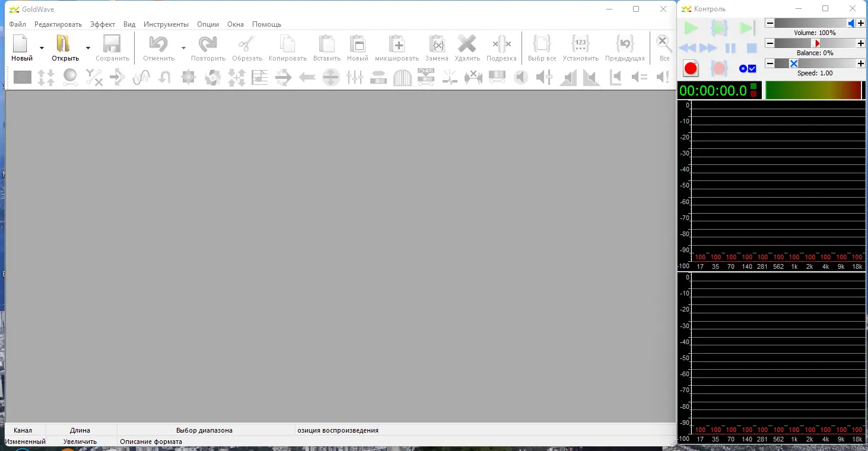
Task: Click the fade-in rising ramp speaker icon
Action: (x=568, y=77)
